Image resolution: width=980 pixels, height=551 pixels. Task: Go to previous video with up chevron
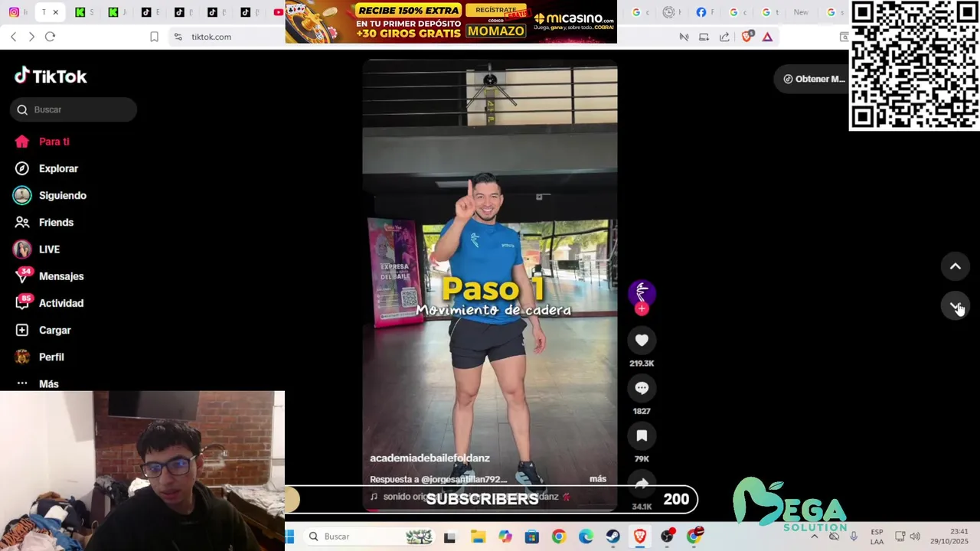coord(955,266)
